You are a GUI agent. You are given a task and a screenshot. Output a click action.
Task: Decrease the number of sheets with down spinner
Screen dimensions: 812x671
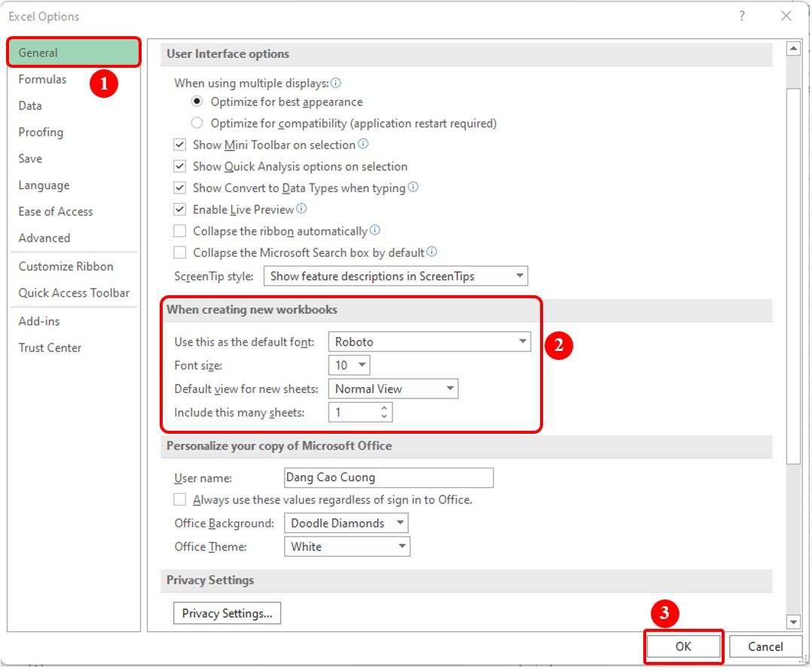coord(384,416)
